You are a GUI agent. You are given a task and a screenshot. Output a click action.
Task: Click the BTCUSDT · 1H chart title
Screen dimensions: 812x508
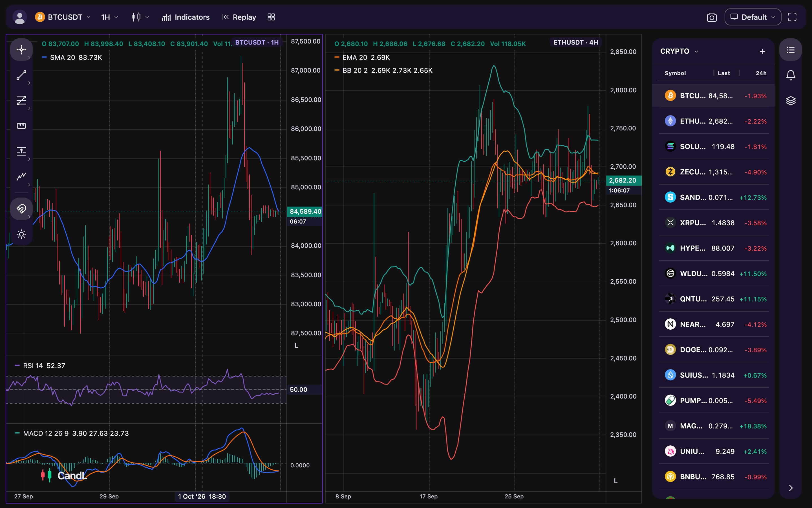(257, 42)
